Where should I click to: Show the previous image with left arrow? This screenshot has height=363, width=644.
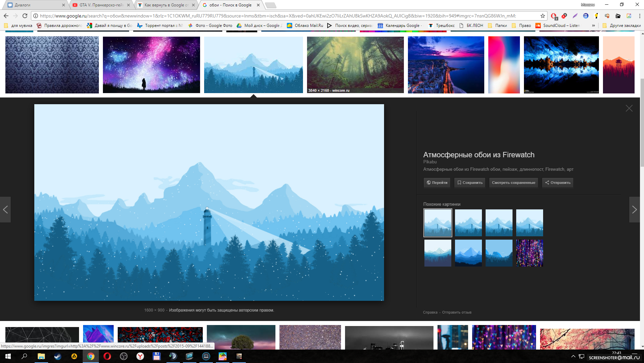click(x=5, y=210)
